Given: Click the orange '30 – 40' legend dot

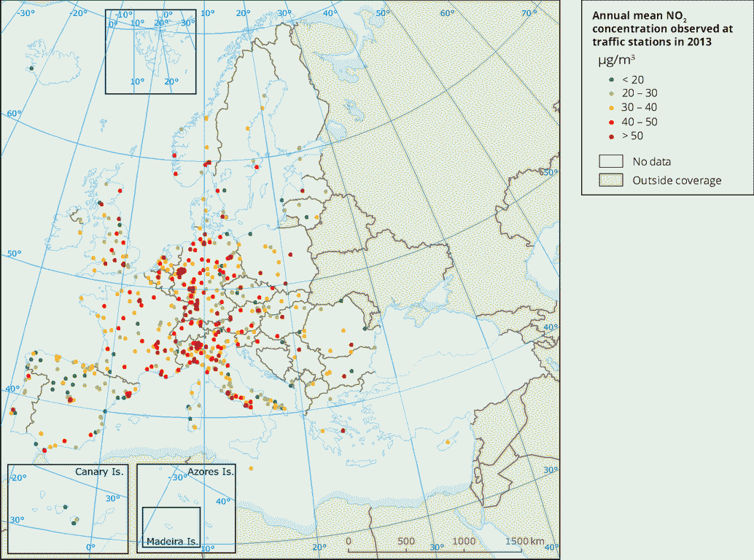Looking at the screenshot, I should pyautogui.click(x=610, y=108).
